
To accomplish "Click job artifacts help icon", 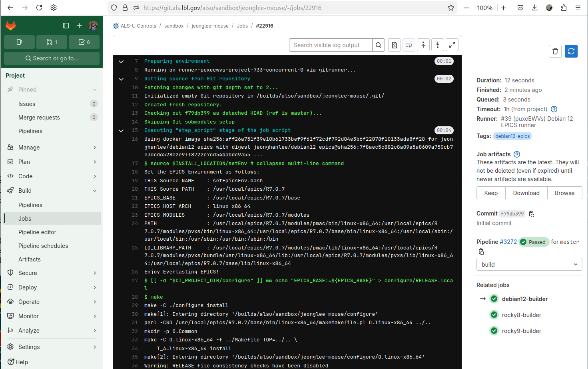I will tap(517, 154).
